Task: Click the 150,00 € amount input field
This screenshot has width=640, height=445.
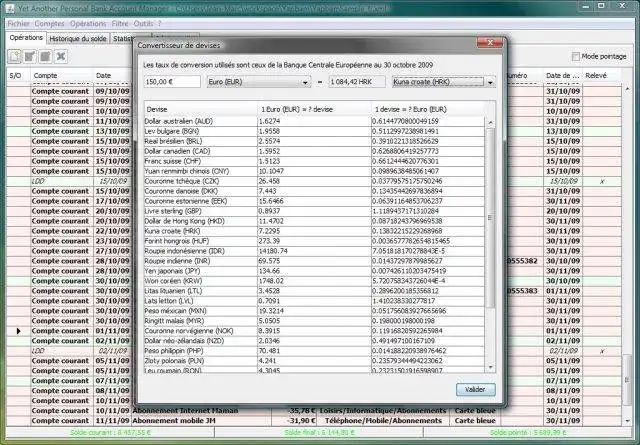Action: tap(172, 82)
